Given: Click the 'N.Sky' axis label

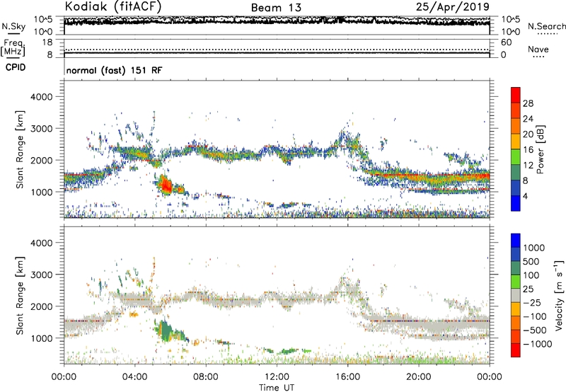Looking at the screenshot, I should (x=13, y=26).
